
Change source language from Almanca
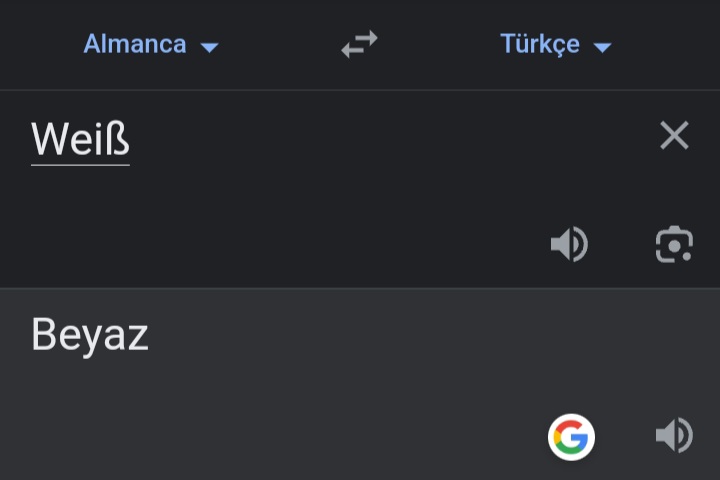click(x=150, y=44)
